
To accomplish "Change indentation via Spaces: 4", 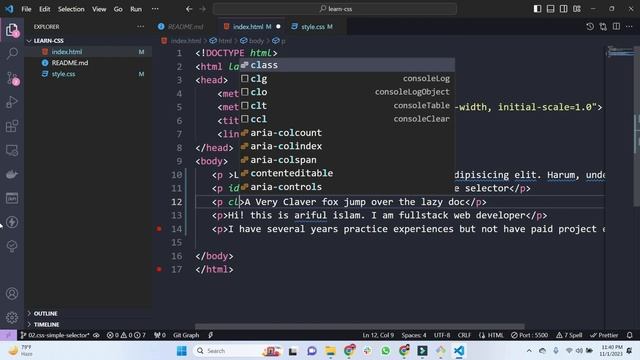I will 413,335.
